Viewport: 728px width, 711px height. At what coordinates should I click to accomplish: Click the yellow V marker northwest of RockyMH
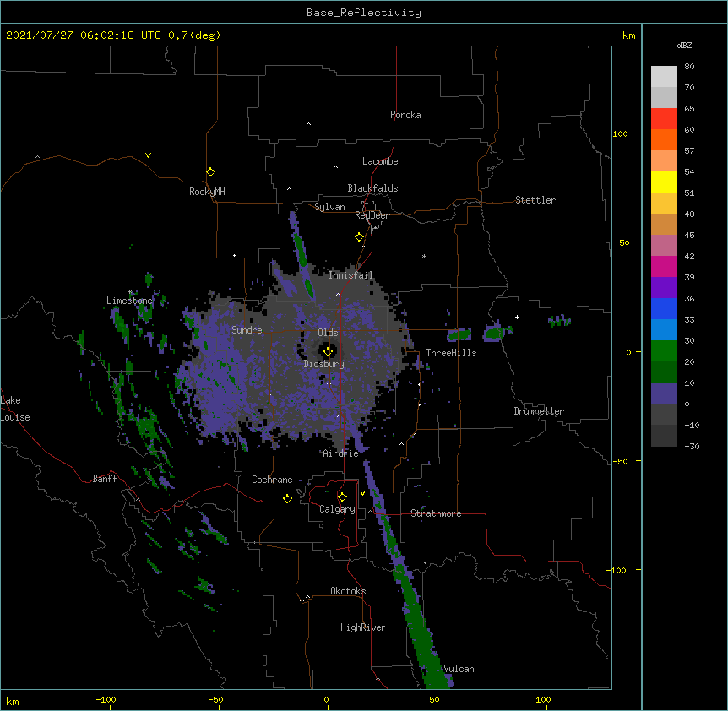coord(148,155)
